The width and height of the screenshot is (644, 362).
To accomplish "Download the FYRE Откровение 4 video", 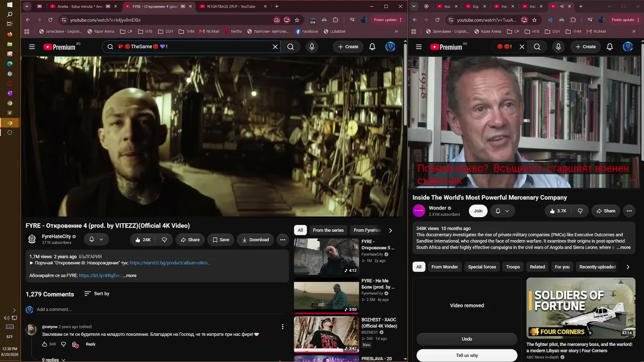I will pos(256,240).
